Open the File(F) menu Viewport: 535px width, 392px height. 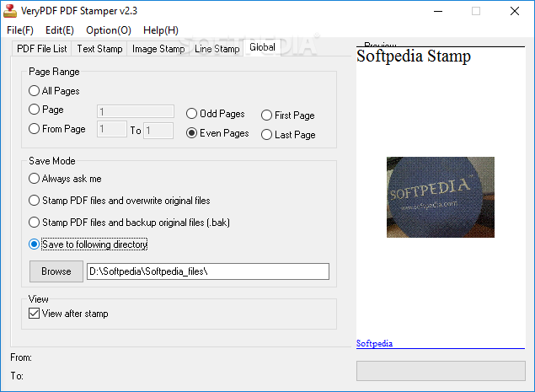[x=20, y=30]
